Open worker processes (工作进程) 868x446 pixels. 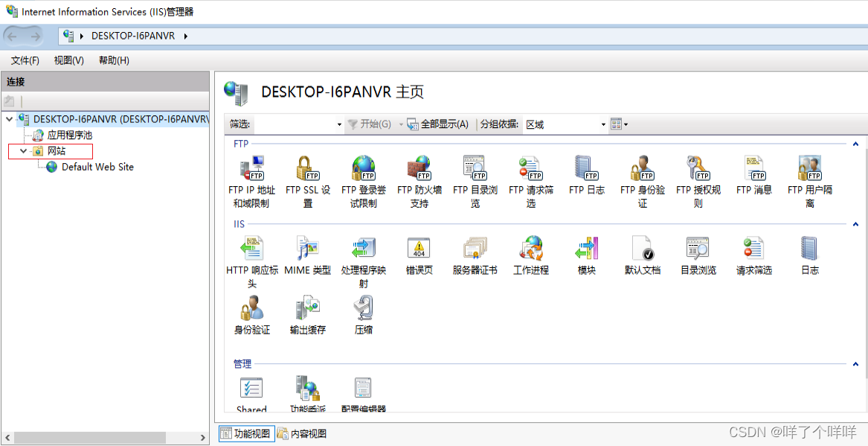(x=531, y=256)
